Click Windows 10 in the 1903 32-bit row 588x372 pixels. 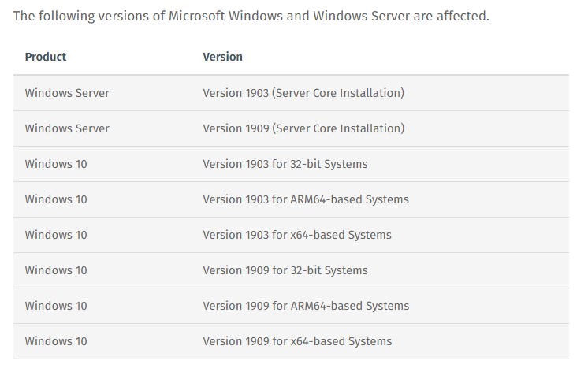(x=56, y=164)
